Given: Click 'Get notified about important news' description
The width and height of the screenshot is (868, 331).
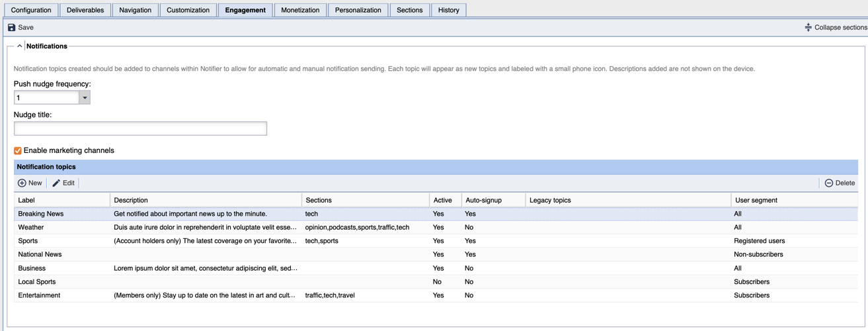Looking at the screenshot, I should click(x=190, y=214).
